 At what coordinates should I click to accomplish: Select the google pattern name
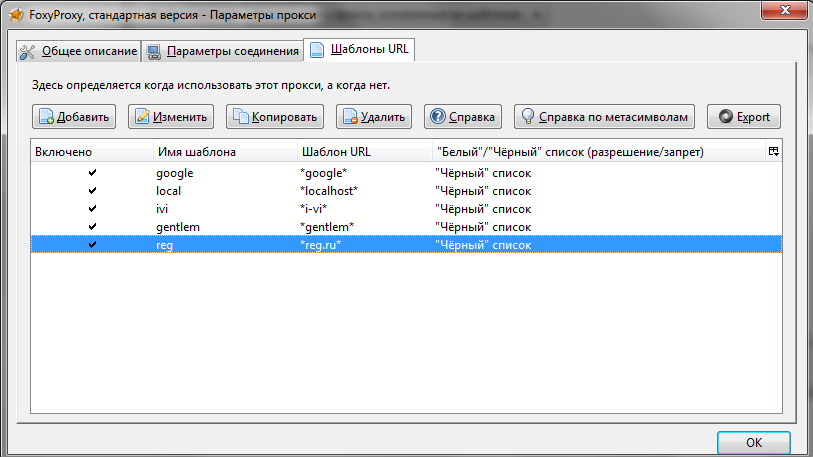[x=175, y=173]
